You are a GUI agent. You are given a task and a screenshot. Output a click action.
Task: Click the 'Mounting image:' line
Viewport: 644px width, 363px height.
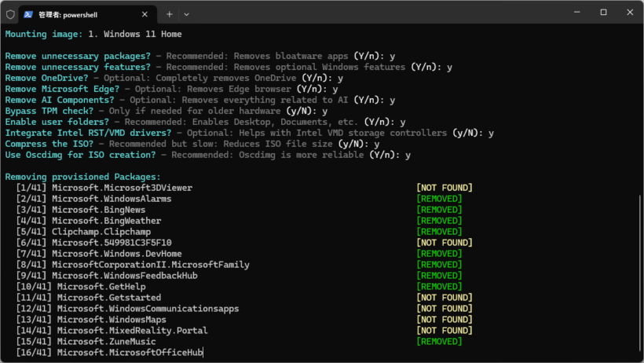coord(93,34)
